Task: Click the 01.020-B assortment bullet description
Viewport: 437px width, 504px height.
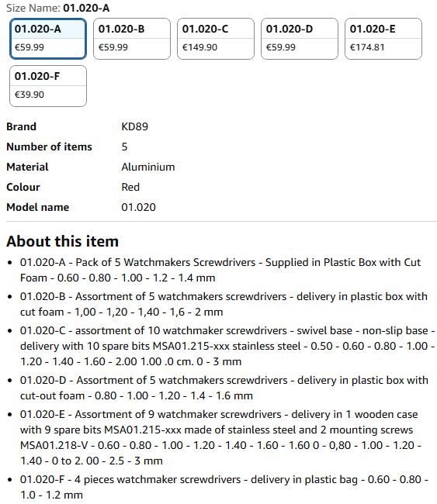Action: point(224,304)
